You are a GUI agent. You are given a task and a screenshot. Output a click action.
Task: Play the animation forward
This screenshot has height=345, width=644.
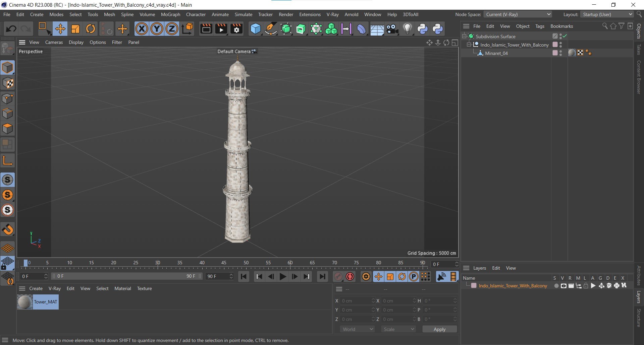tap(283, 276)
